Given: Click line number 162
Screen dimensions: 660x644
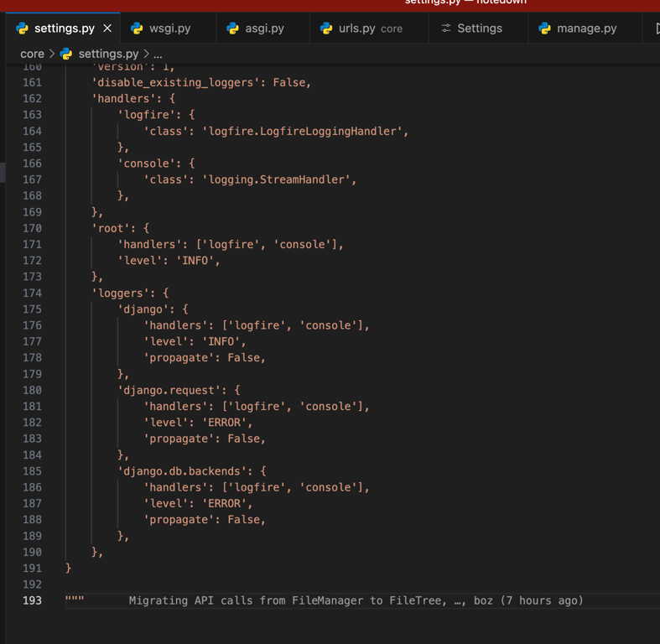Looking at the screenshot, I should click(32, 98).
